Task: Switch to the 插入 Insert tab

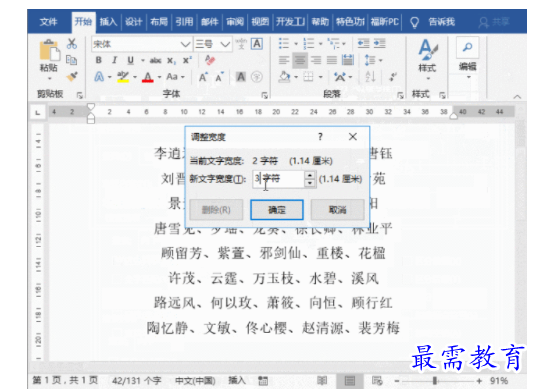Action: (108, 22)
